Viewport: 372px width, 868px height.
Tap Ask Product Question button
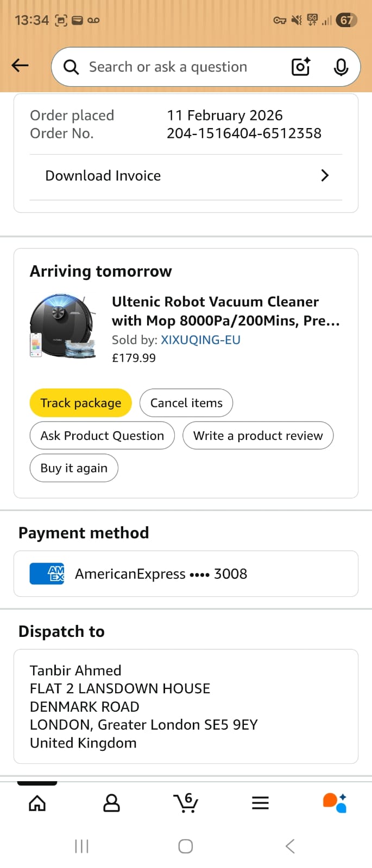(102, 436)
